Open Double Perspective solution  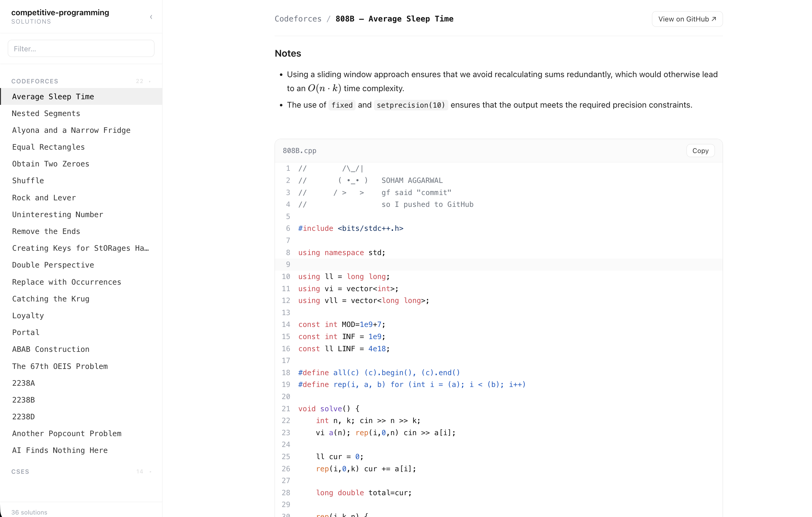point(81,265)
